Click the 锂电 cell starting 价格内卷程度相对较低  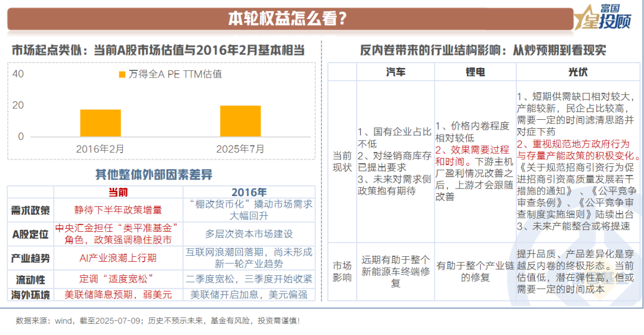(475, 162)
